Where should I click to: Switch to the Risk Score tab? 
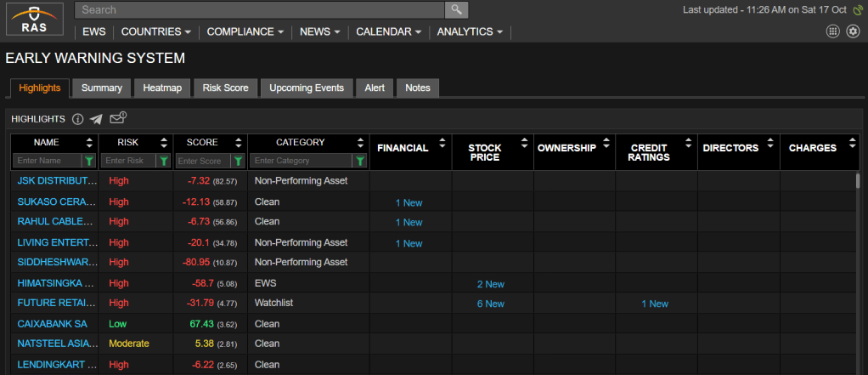tap(225, 88)
